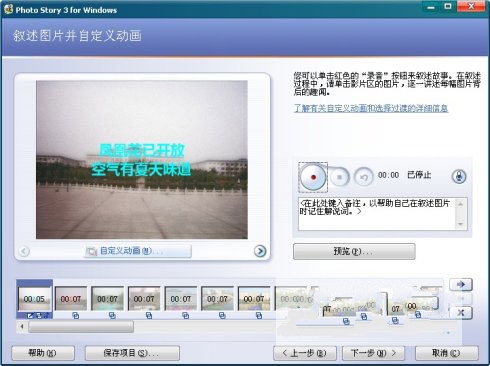Click the stop recording button
Image resolution: width=490 pixels, height=366 pixels.
pyautogui.click(x=340, y=177)
